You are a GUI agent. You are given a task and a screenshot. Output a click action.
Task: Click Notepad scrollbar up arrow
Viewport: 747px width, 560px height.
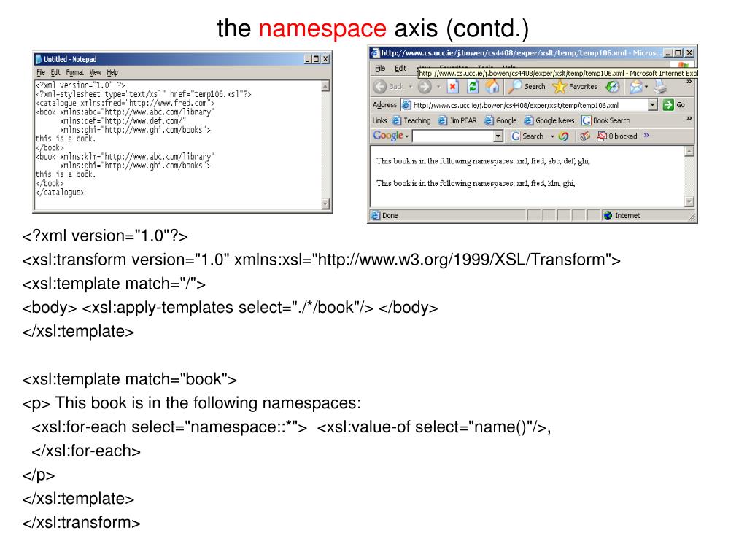[325, 86]
